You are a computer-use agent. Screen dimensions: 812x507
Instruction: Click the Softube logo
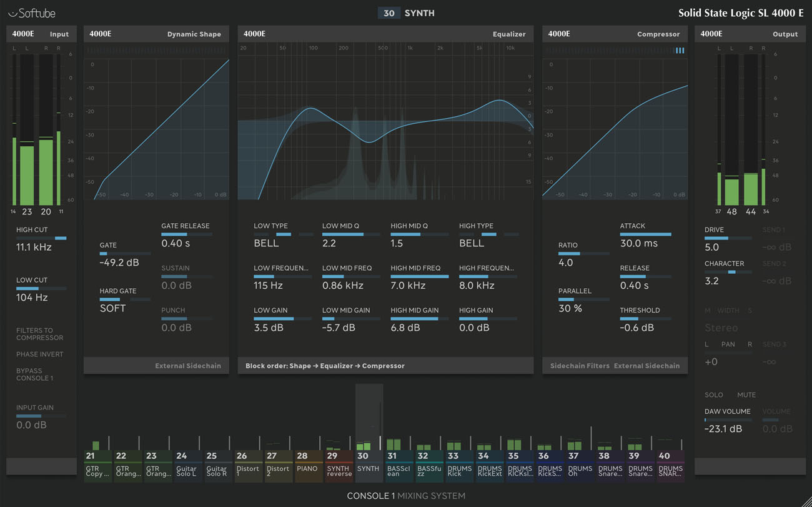[31, 13]
